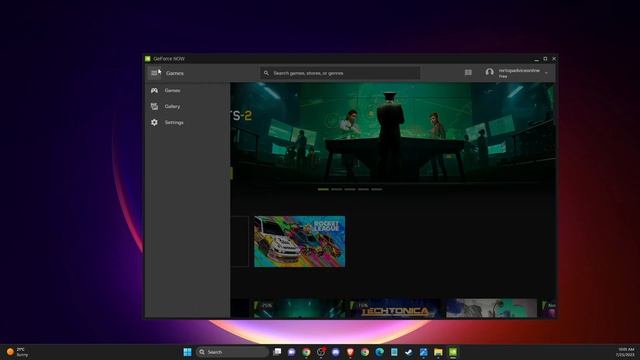Toggle the hamburger menu icon beside Games
The image size is (640, 360).
point(154,73)
